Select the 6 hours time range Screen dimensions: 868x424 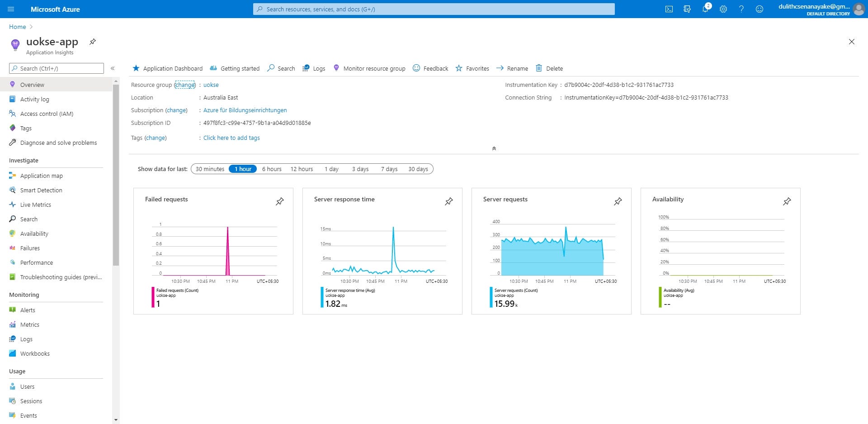(272, 169)
